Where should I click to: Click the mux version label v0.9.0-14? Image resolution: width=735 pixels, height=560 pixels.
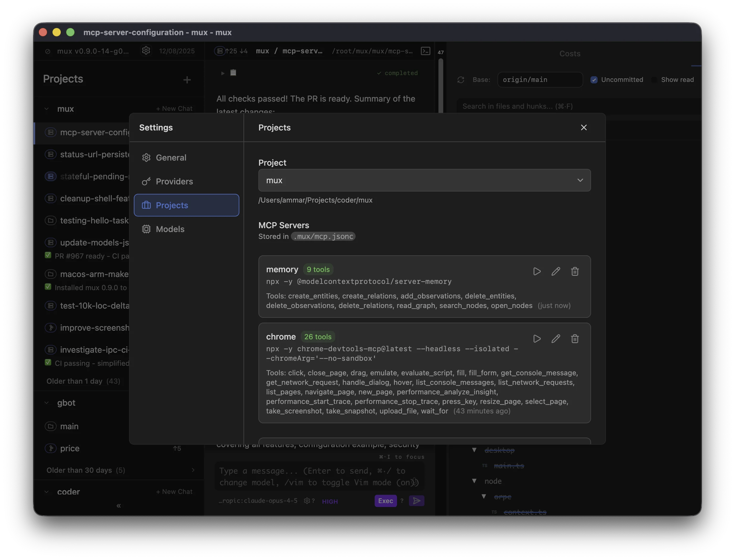pyautogui.click(x=93, y=51)
